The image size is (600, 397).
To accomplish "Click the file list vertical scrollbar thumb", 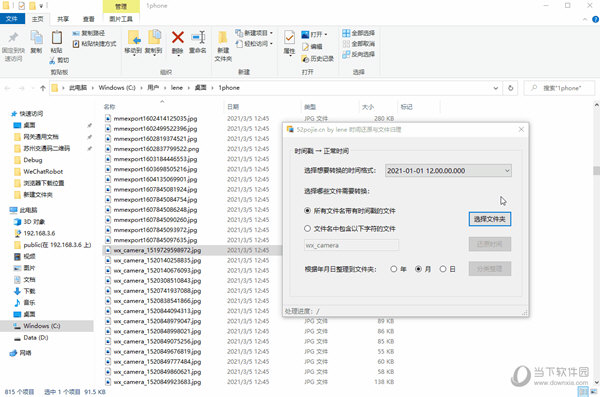I will (x=596, y=170).
